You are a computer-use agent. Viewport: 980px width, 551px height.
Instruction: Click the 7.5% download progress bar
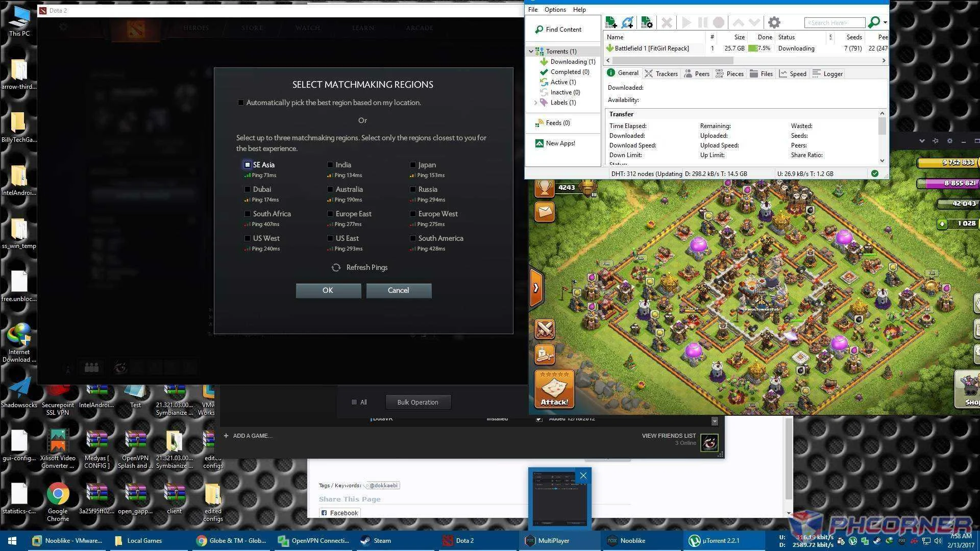tap(759, 48)
